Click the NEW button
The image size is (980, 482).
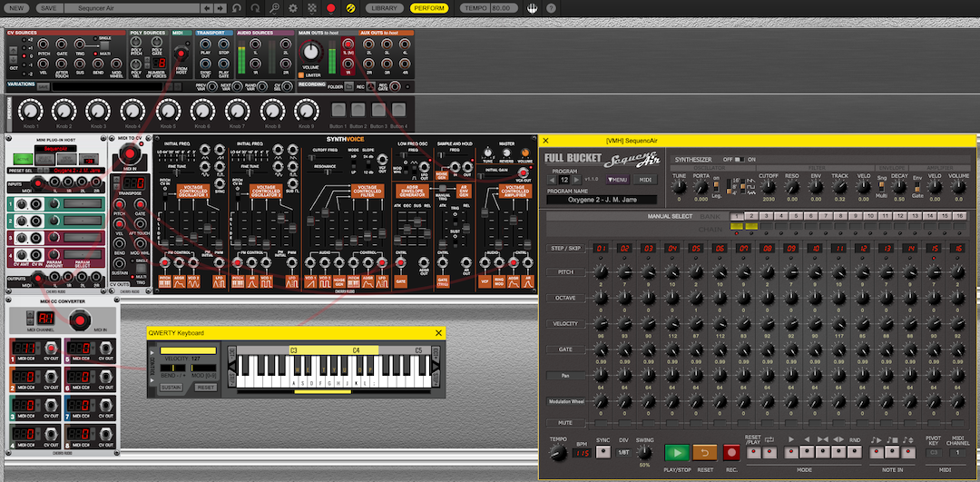[17, 8]
